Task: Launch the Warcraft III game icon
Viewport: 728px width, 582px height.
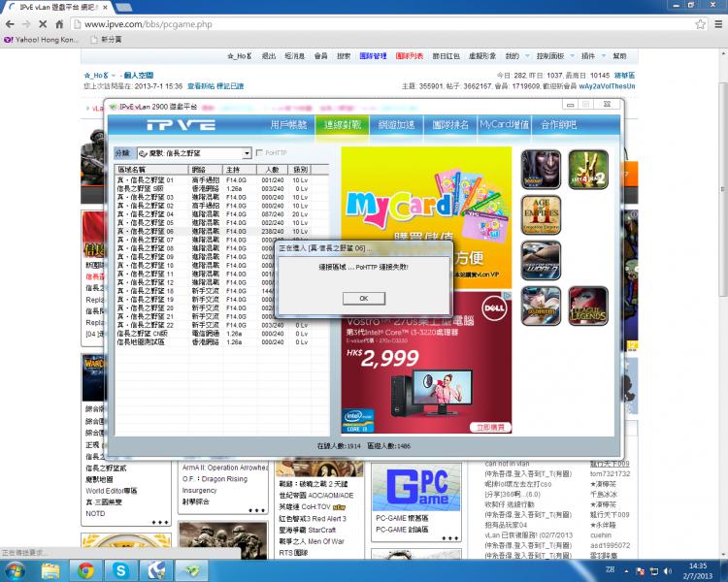Action: 541,170
